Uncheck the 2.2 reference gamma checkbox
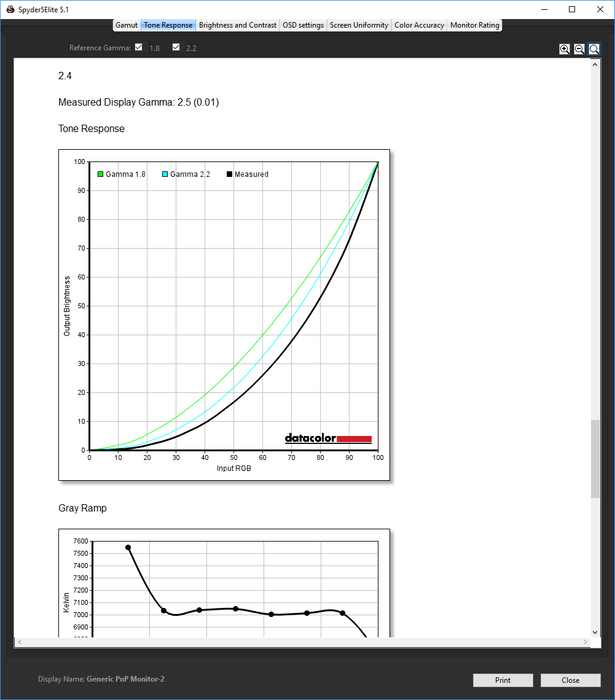Image resolution: width=615 pixels, height=700 pixels. coord(176,47)
